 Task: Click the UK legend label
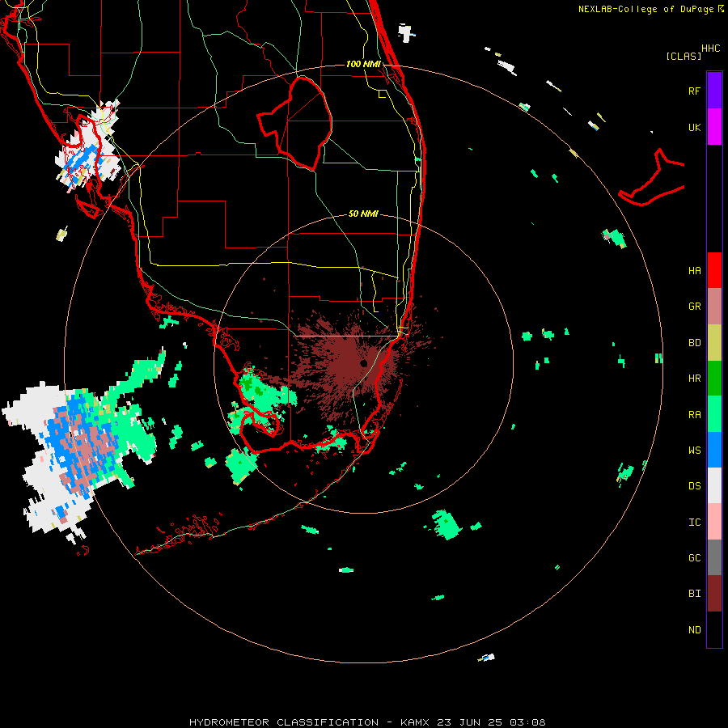(694, 127)
